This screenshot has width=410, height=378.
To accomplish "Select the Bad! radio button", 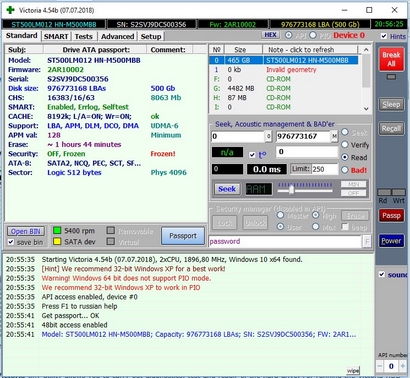I will 345,170.
